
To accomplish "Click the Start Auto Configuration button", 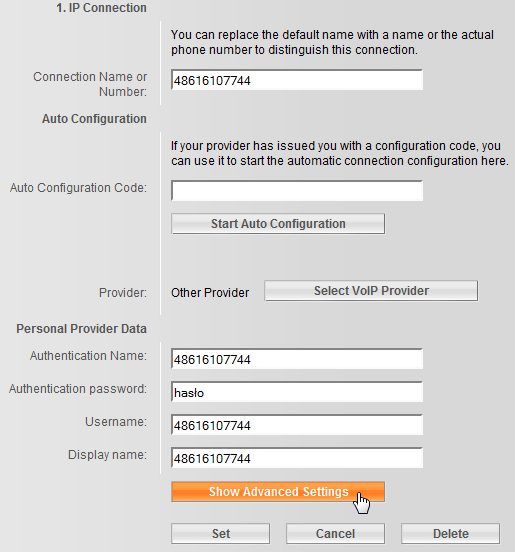I will tap(278, 224).
